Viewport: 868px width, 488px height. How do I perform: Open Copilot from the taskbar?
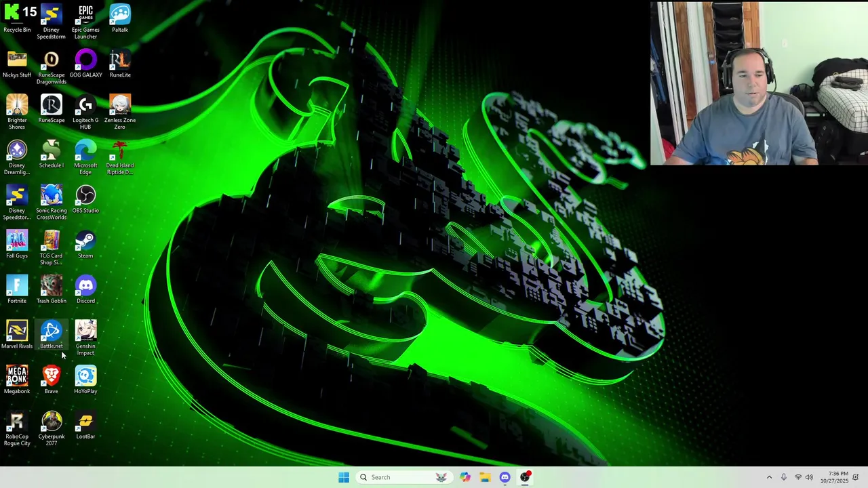click(465, 477)
